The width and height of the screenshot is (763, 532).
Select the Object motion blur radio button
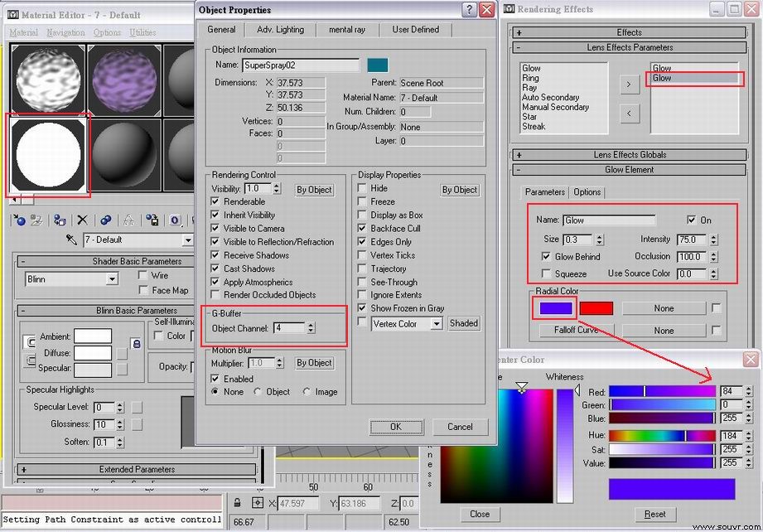(258, 391)
